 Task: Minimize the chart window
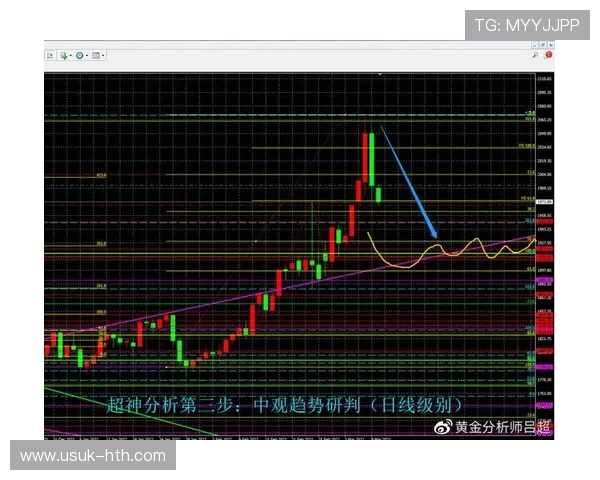coord(536,45)
